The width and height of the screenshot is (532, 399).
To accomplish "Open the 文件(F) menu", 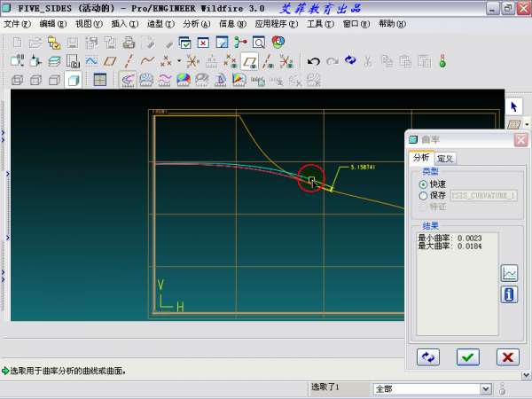I will [17, 24].
